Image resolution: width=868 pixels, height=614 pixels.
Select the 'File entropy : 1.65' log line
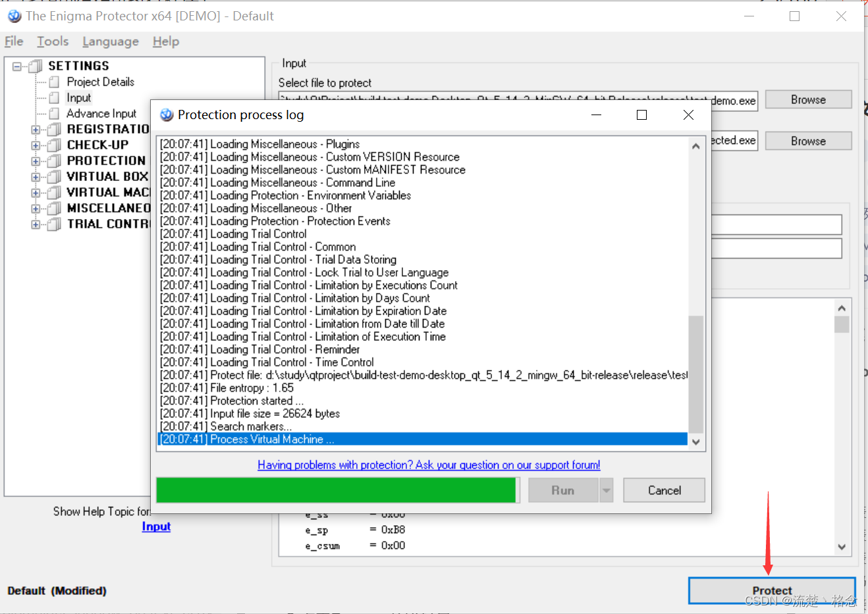423,388
